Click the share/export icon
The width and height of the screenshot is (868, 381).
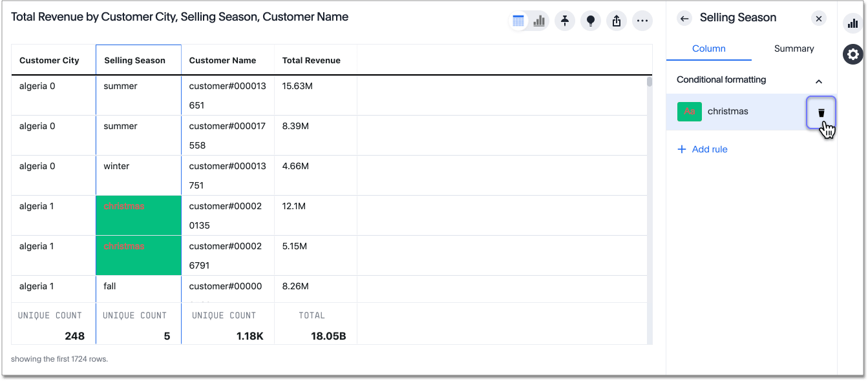(616, 20)
